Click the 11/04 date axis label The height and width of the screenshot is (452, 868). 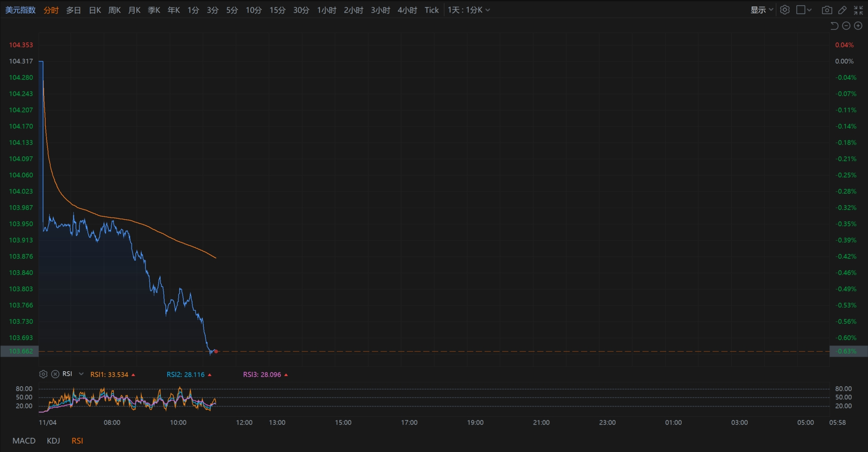(47, 422)
